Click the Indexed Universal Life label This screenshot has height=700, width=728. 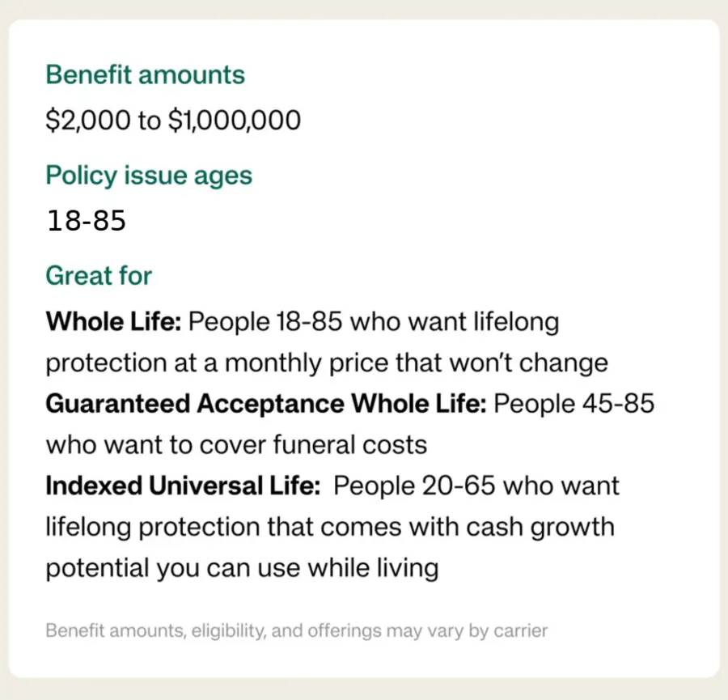[183, 486]
